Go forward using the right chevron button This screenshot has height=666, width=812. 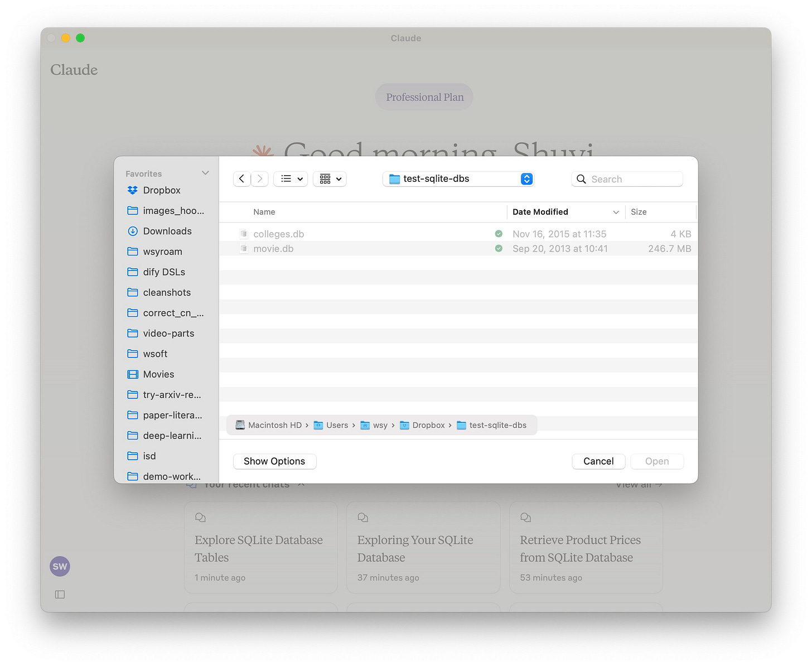pyautogui.click(x=260, y=178)
